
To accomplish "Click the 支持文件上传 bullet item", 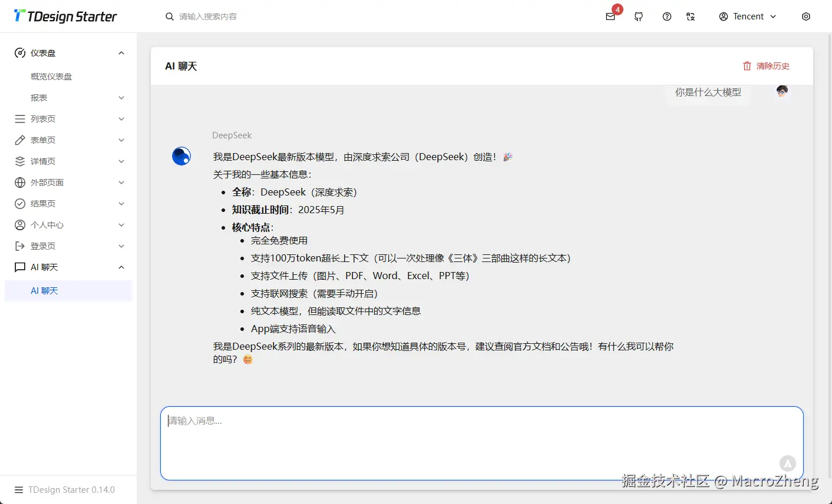I will pos(361,276).
